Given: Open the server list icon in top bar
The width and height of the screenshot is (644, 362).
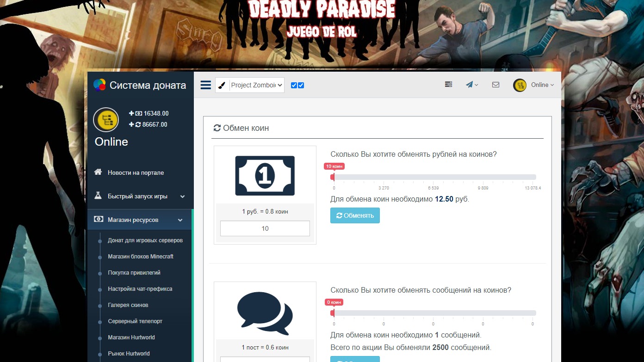Looking at the screenshot, I should click(448, 85).
